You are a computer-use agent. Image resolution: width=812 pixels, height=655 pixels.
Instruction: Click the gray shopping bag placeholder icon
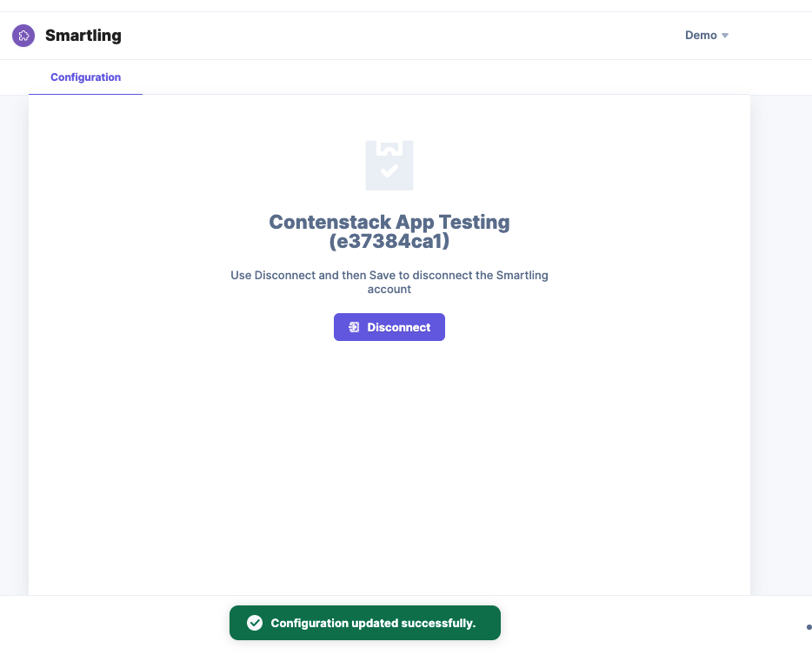pyautogui.click(x=389, y=165)
